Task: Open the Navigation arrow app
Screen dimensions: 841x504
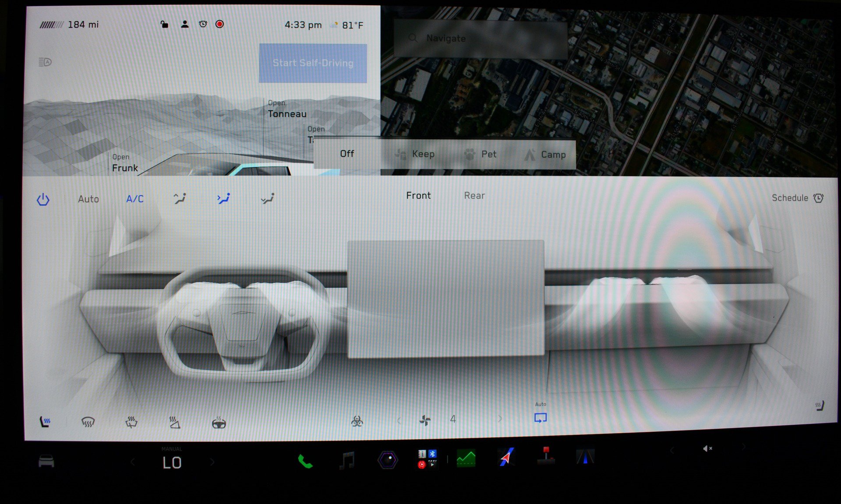Action: click(506, 458)
